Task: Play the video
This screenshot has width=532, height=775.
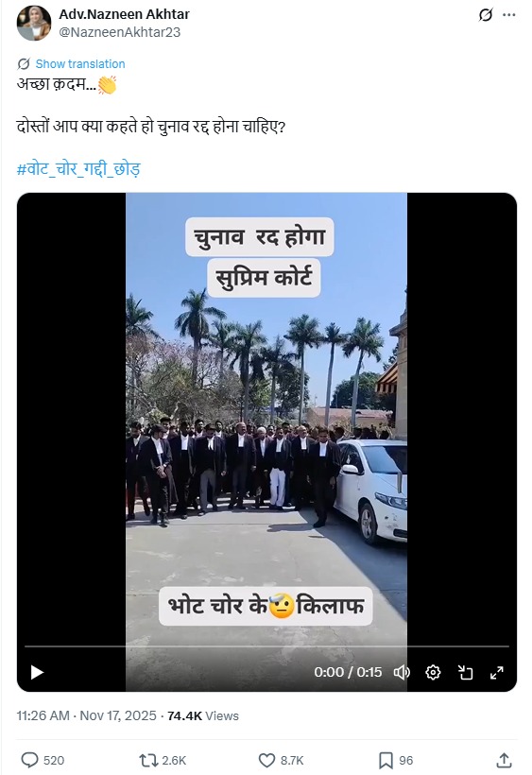Action: (37, 672)
